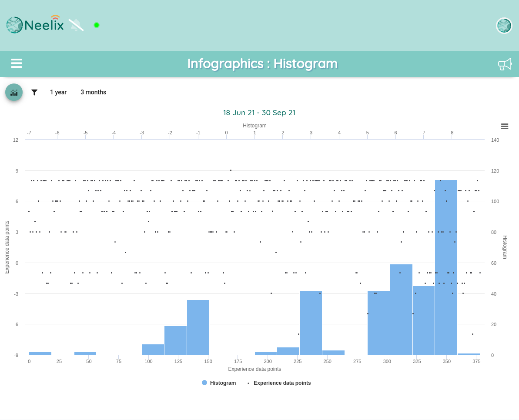
Task: Open the hamburger navigation menu
Action: point(16,63)
